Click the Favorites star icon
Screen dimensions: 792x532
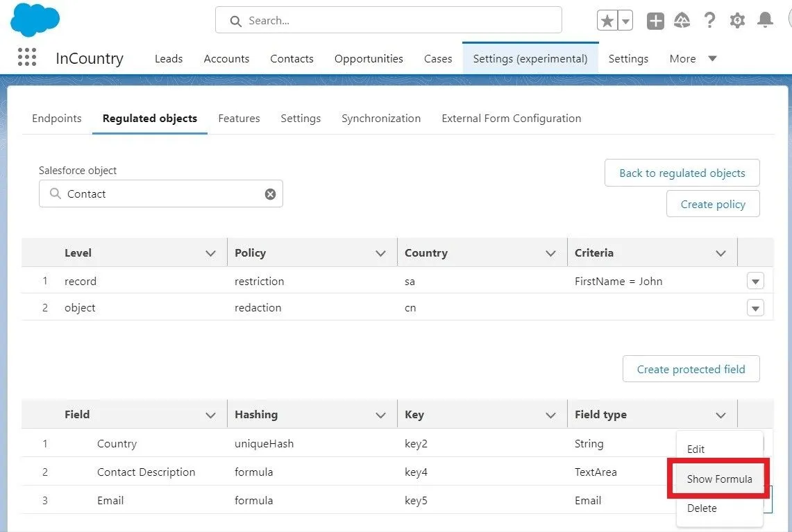[x=607, y=21]
